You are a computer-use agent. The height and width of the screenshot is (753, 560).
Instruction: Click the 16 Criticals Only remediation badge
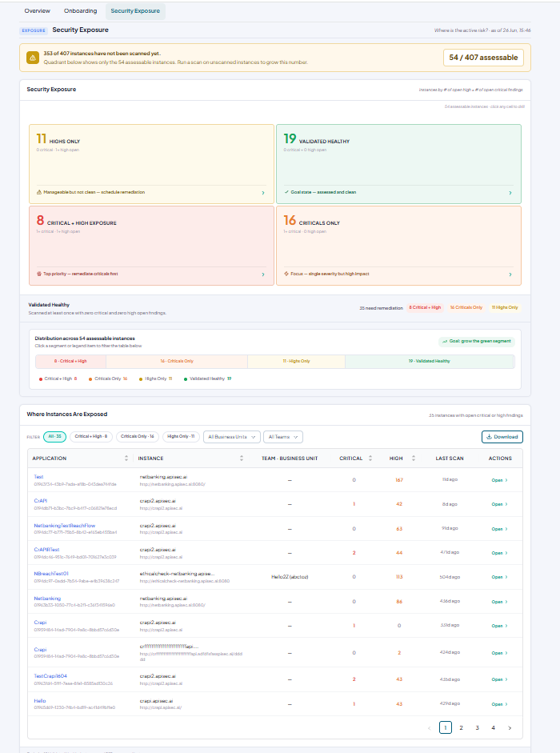tap(466, 307)
